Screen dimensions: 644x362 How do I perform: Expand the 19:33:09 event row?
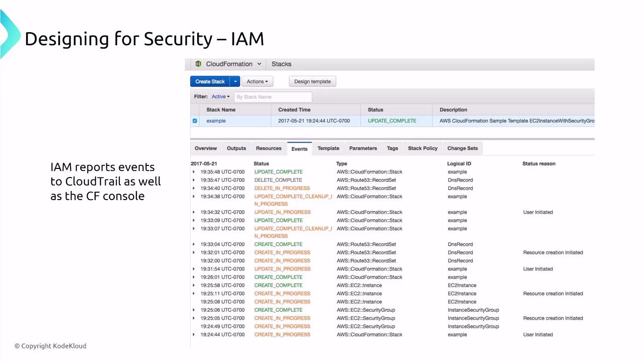tap(194, 220)
